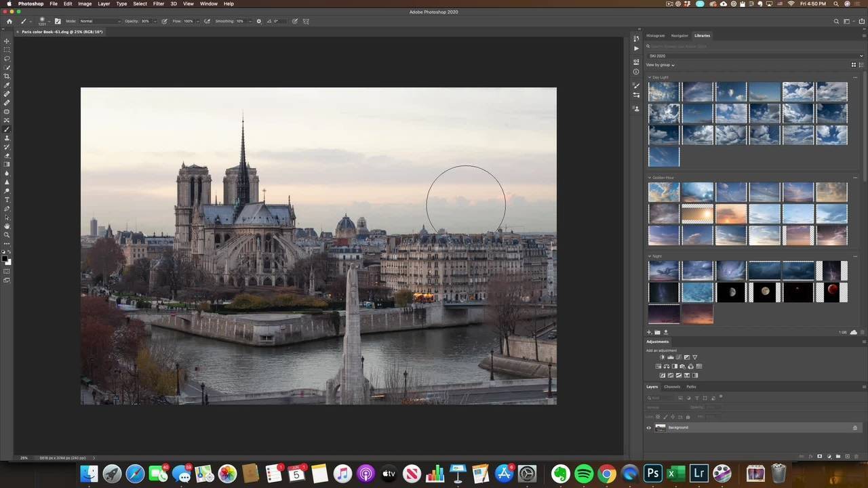Collapse the Day Light group
Viewport: 868px width, 488px height.
click(x=649, y=77)
